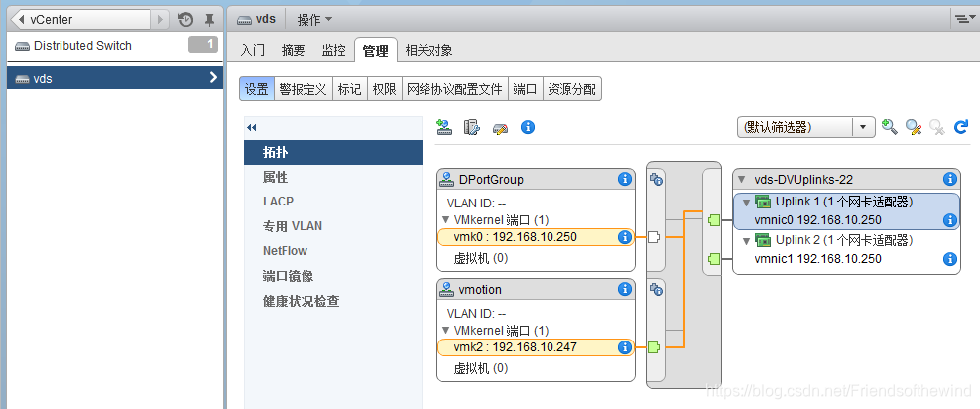
Task: Select the 网络协议配置文件 sub-tab
Action: [454, 89]
